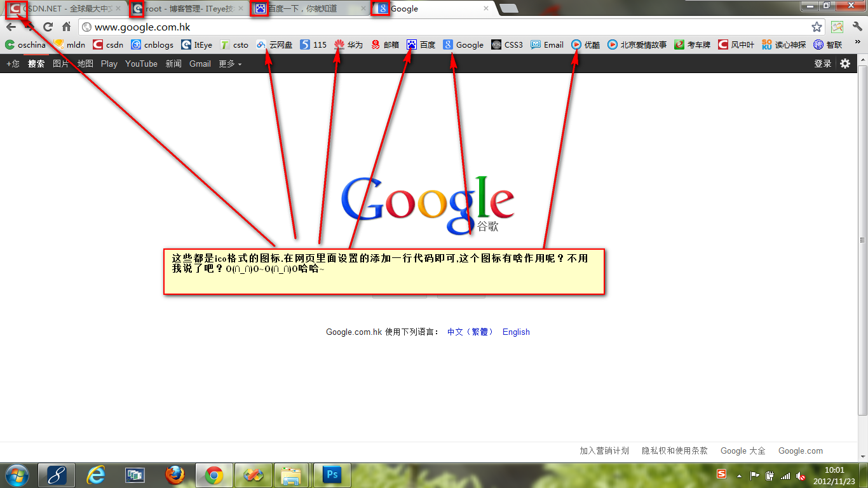Open Firefox from the taskbar
868x488 pixels.
[174, 475]
